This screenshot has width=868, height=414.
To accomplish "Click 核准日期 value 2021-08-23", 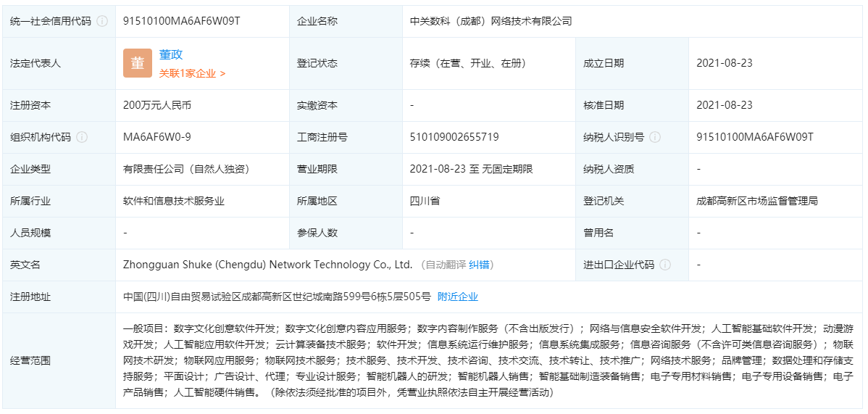I will tap(725, 105).
